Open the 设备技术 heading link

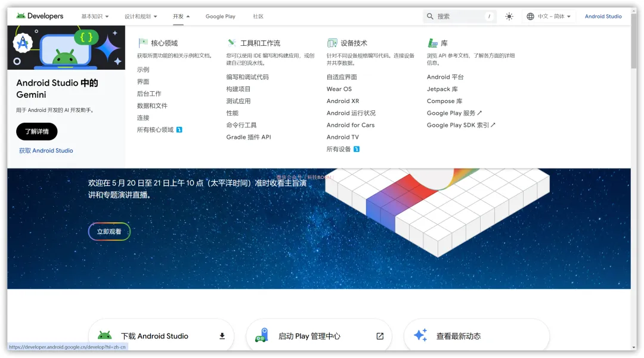[354, 43]
